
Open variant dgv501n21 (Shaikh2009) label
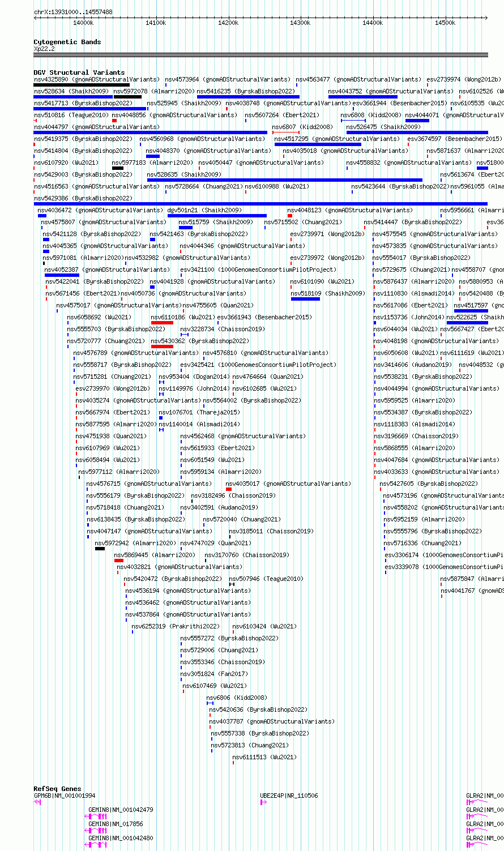(204, 210)
